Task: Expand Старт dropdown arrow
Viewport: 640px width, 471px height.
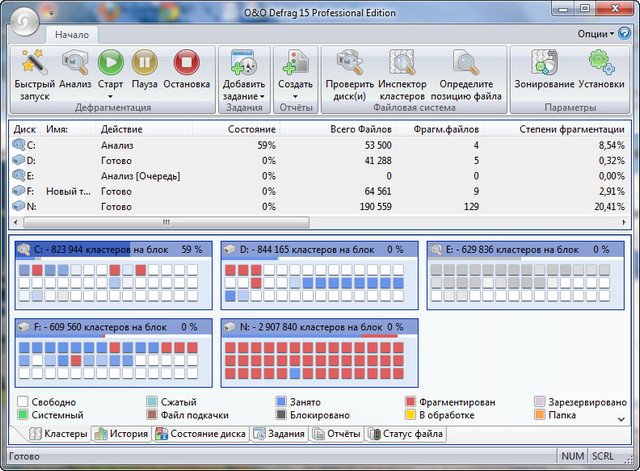Action: [110, 97]
